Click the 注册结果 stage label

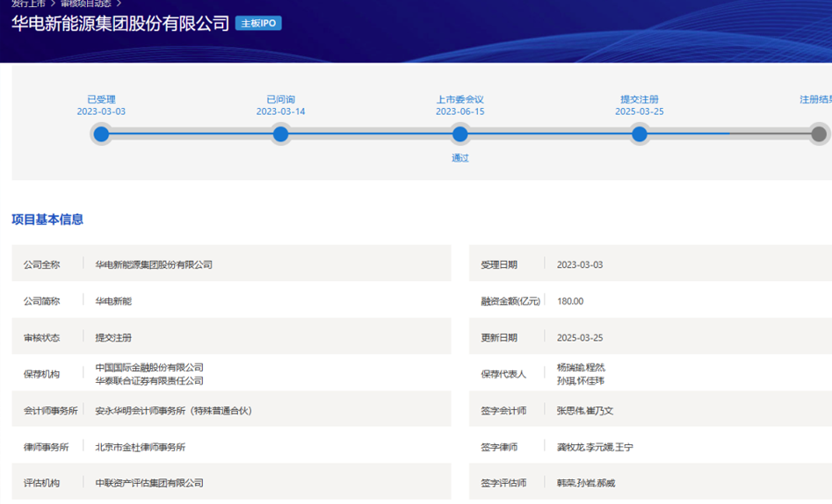(816, 99)
